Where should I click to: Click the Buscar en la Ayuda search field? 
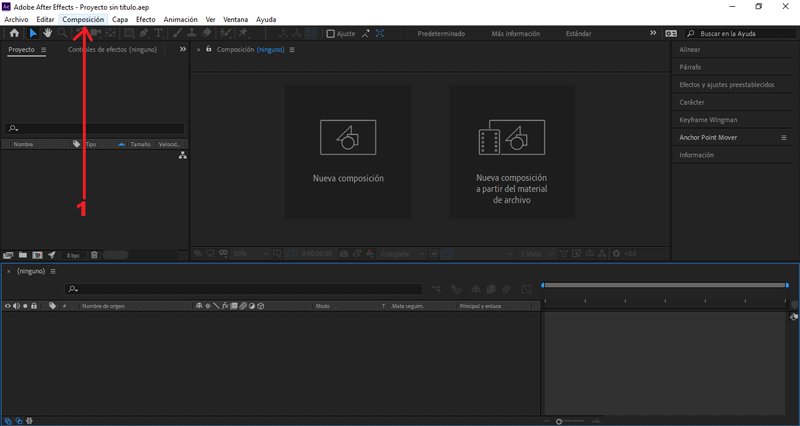[x=740, y=33]
